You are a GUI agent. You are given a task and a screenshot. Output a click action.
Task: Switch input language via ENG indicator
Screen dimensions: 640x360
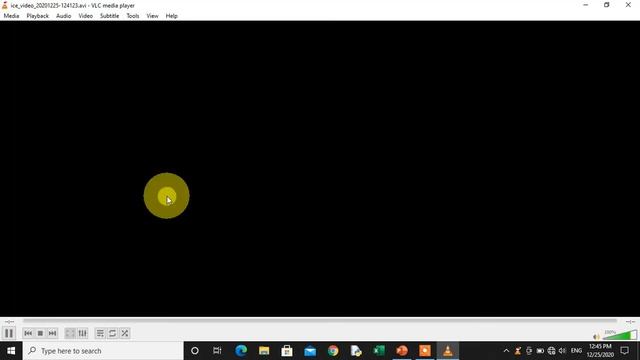click(x=576, y=351)
